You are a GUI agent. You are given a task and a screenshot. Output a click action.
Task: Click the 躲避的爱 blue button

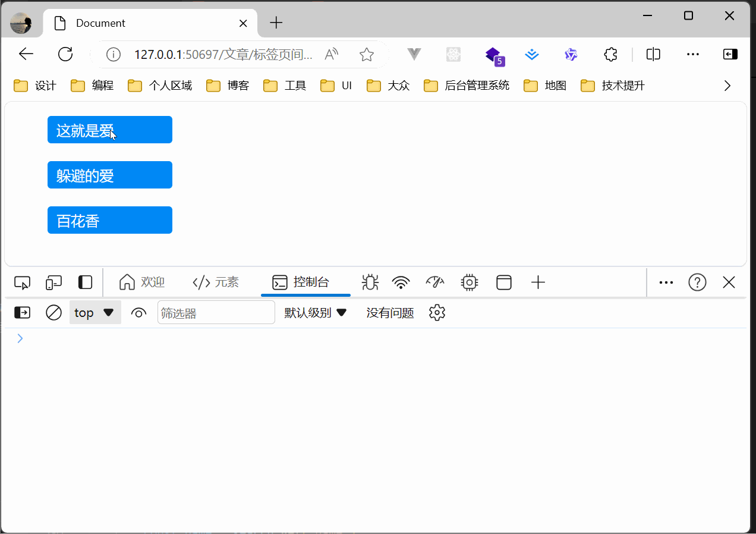click(110, 175)
